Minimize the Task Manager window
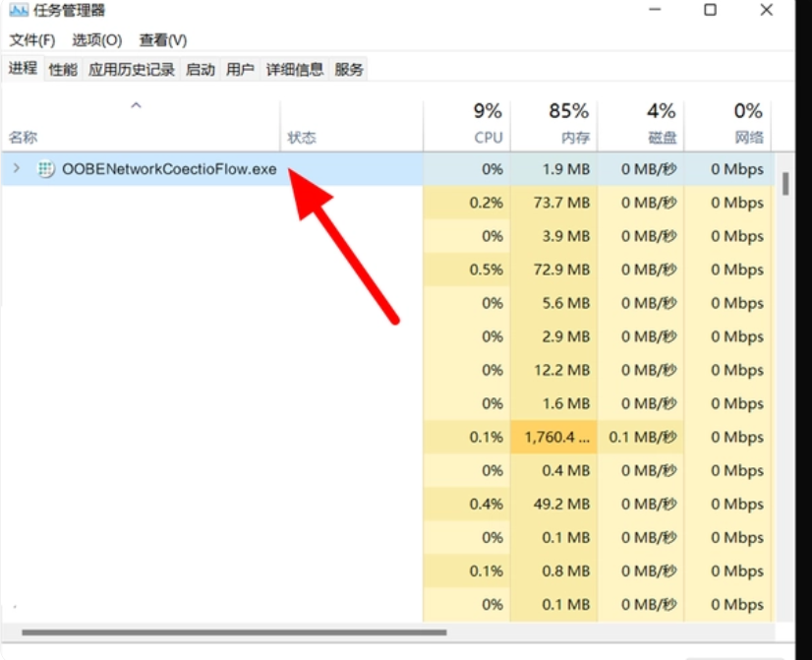The height and width of the screenshot is (660, 812). coord(655,9)
